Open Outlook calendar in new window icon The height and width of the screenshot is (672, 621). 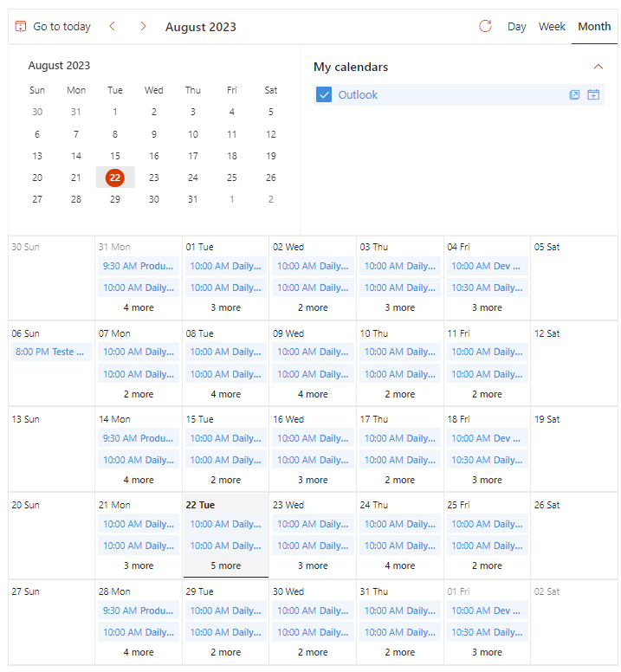[x=574, y=94]
